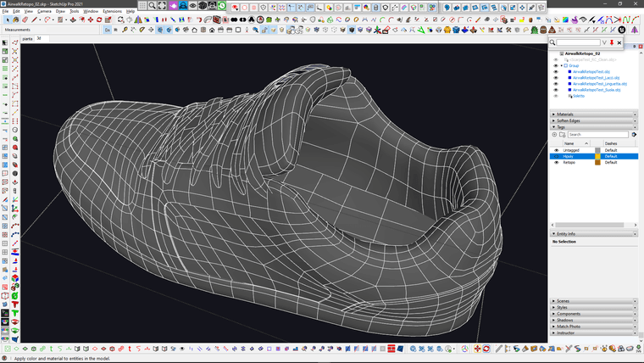Hide the Untagged tag with eye icon

(557, 150)
